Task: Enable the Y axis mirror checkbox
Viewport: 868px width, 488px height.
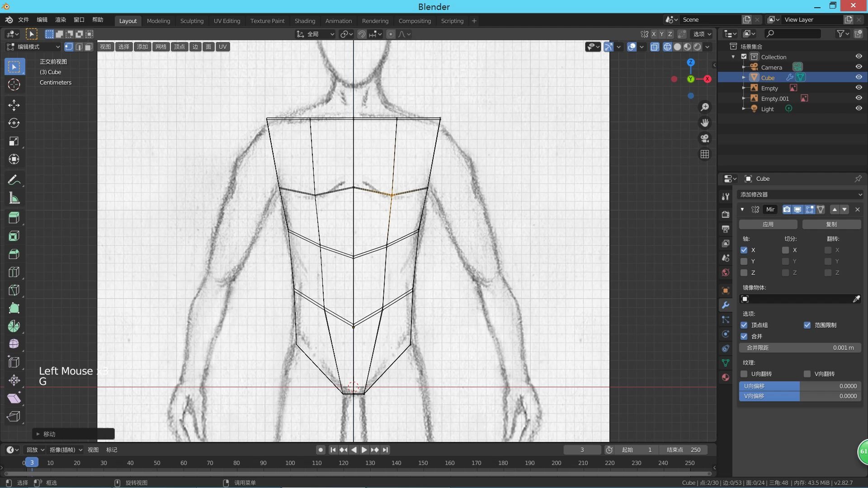Action: click(744, 261)
